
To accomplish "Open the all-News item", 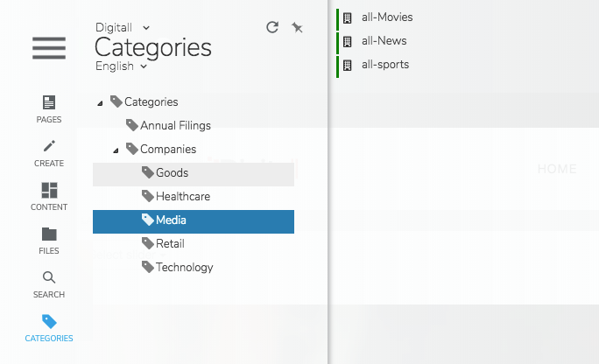I will pyautogui.click(x=384, y=41).
